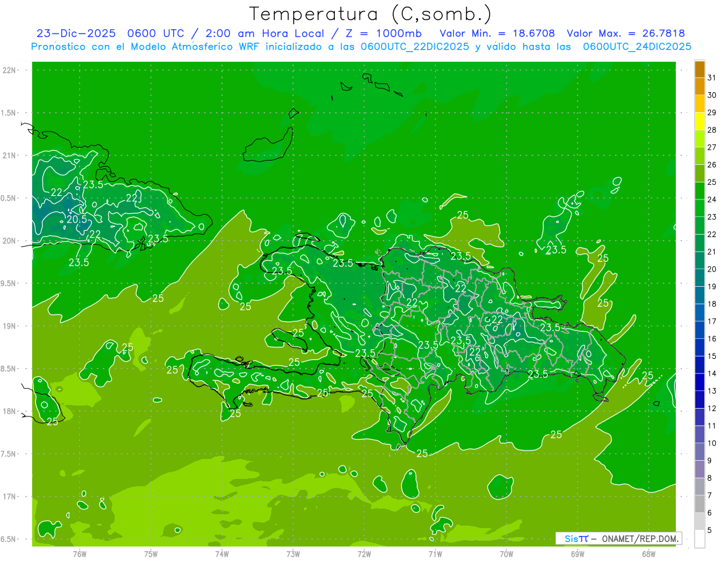This screenshot has height=562, width=728.
Task: Click the "69W" longitude axis label
Action: click(578, 554)
